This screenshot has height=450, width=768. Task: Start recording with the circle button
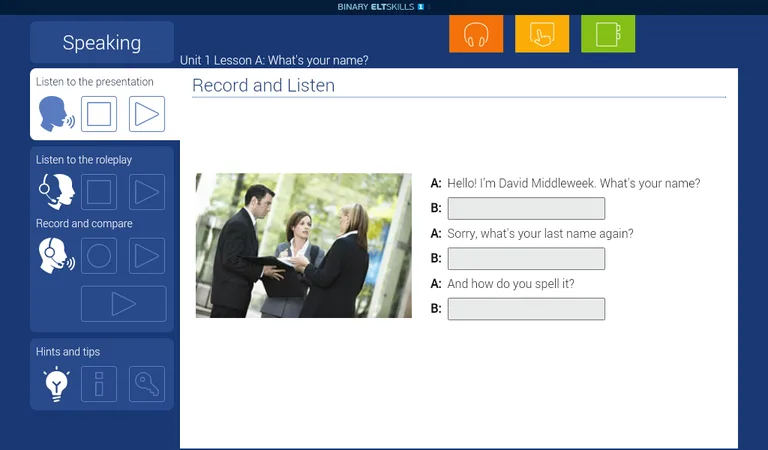click(x=99, y=256)
